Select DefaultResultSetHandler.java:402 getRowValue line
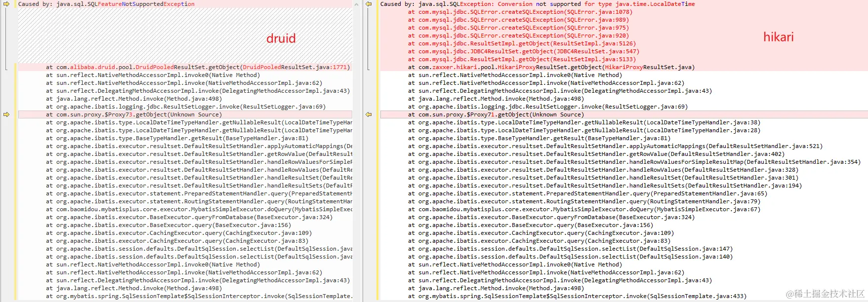 pyautogui.click(x=596, y=154)
